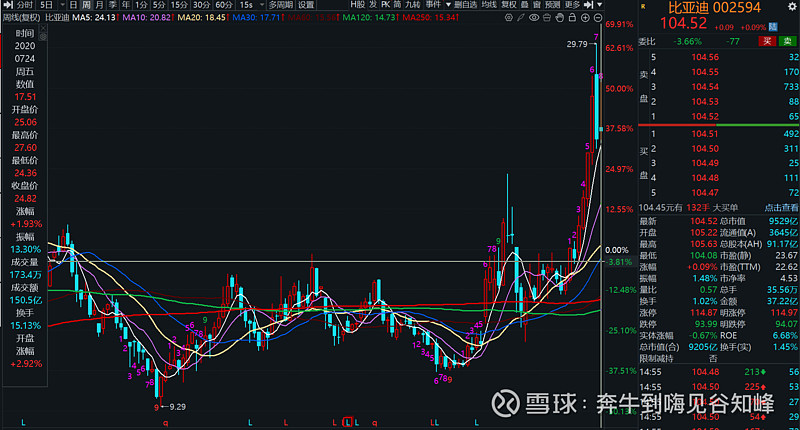
Task: Select the 5日 five-day view
Action: coord(46,5)
